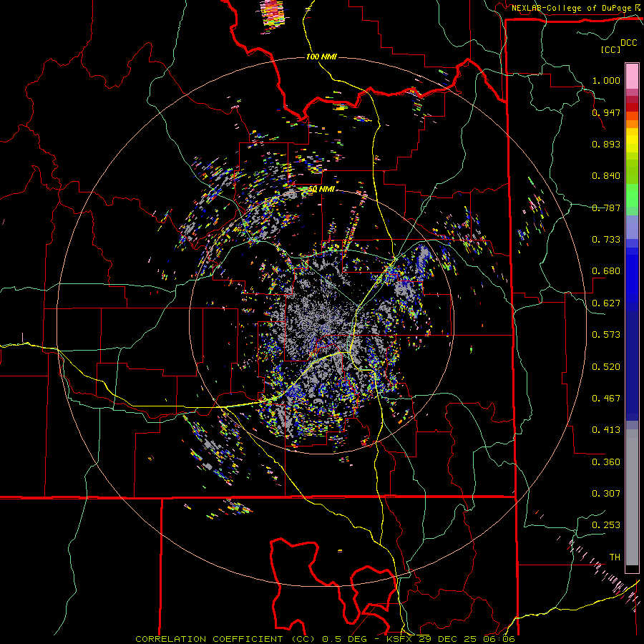Screen dimensions: 644x644
Task: Click the dark radar center point
Action: (x=321, y=320)
